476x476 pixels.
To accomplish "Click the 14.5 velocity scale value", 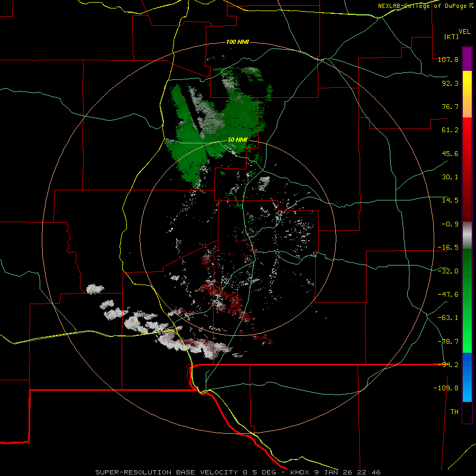I will point(450,200).
